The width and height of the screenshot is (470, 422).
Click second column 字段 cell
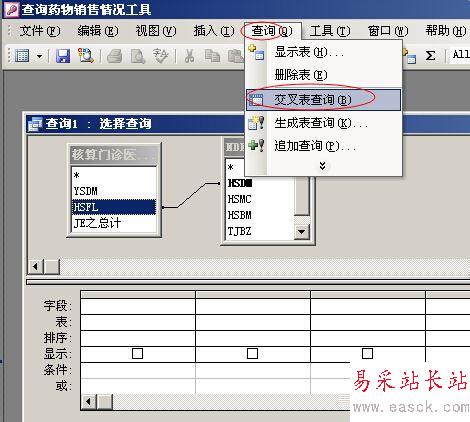(253, 306)
